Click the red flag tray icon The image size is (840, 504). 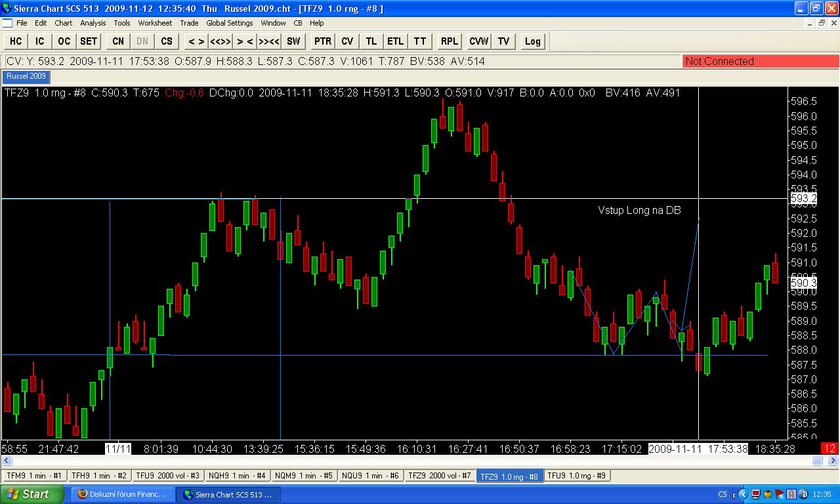pos(780,494)
